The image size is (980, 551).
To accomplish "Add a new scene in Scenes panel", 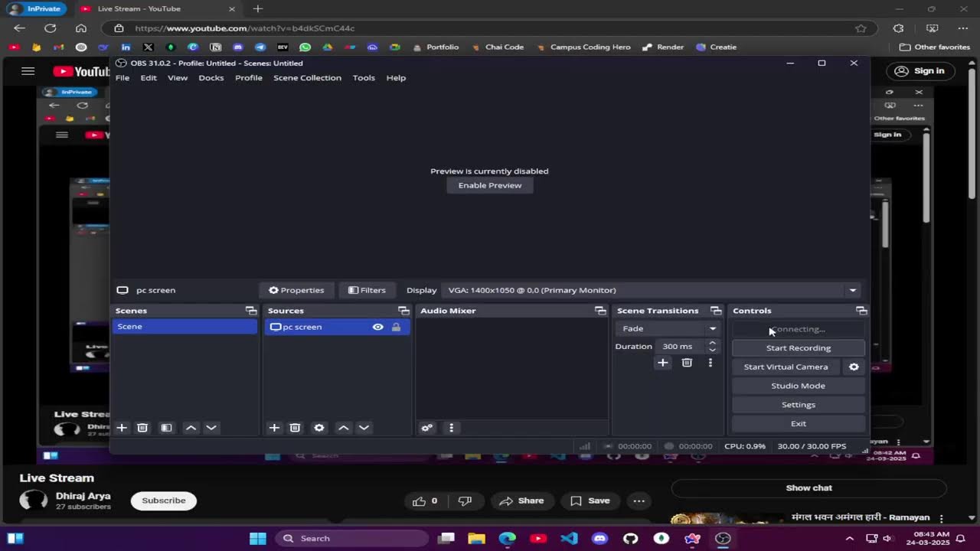I will click(x=121, y=428).
